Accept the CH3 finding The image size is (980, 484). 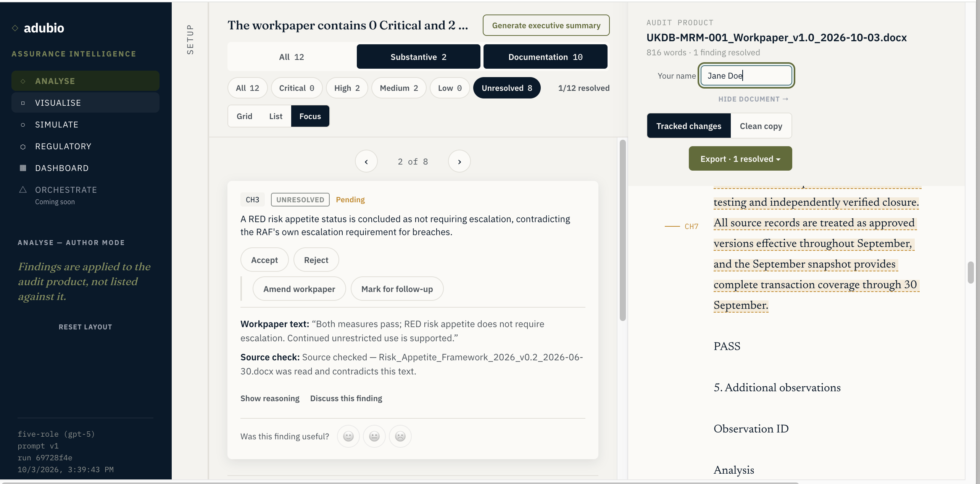(264, 260)
